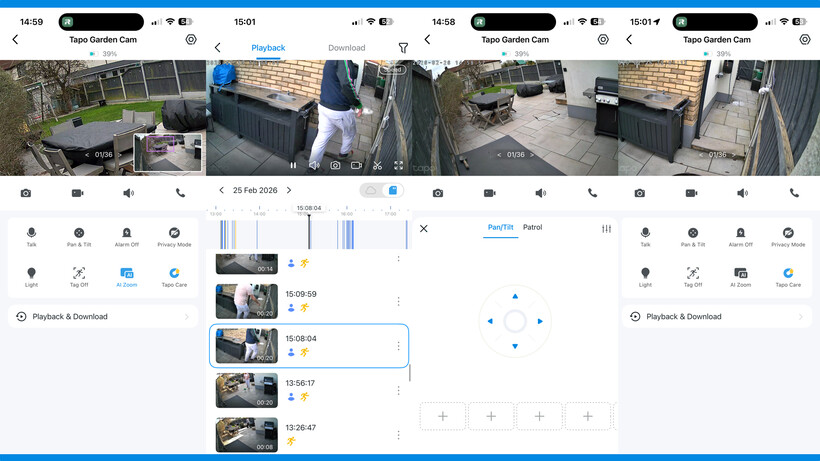Pause the playback video
Image resolution: width=820 pixels, height=461 pixels.
tap(293, 165)
